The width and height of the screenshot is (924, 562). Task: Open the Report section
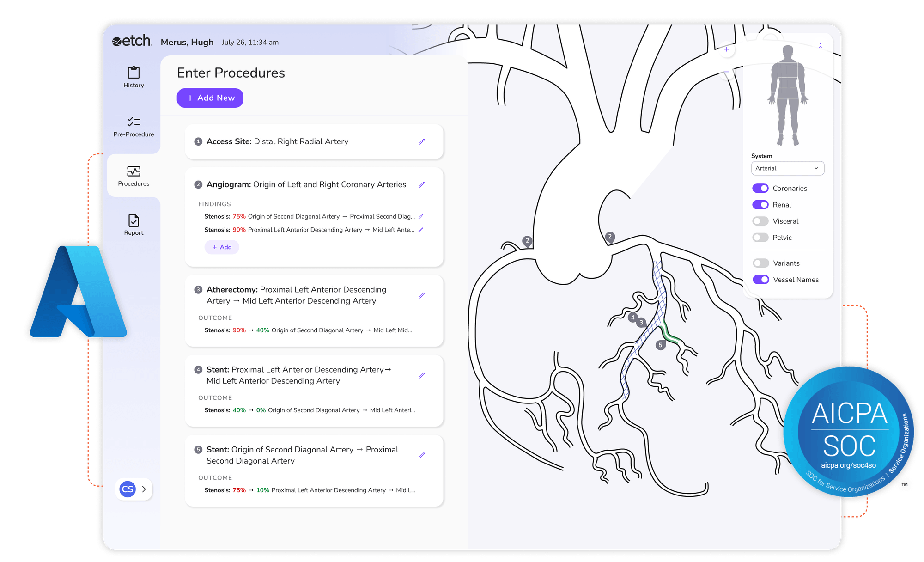[134, 225]
